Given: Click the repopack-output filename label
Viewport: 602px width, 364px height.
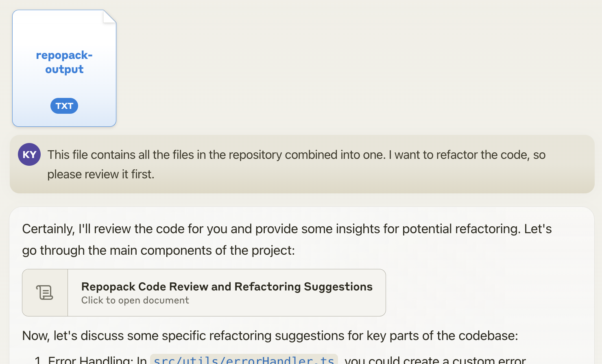Looking at the screenshot, I should [64, 62].
